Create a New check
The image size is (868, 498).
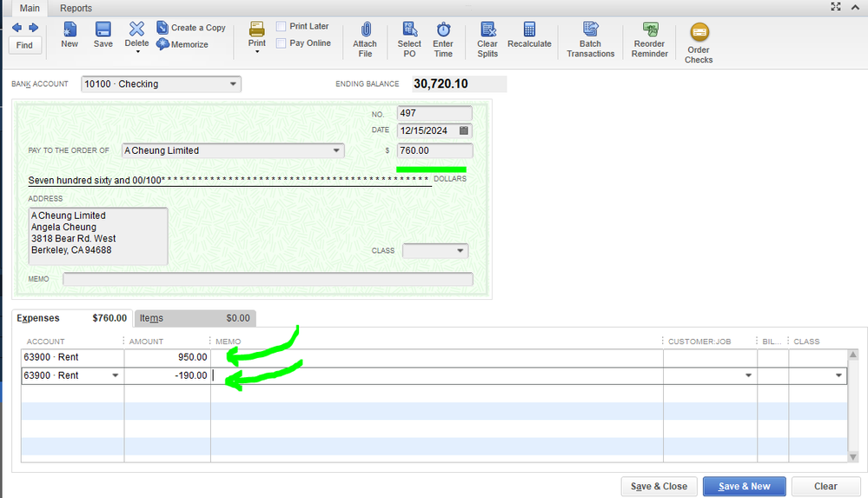coord(70,35)
